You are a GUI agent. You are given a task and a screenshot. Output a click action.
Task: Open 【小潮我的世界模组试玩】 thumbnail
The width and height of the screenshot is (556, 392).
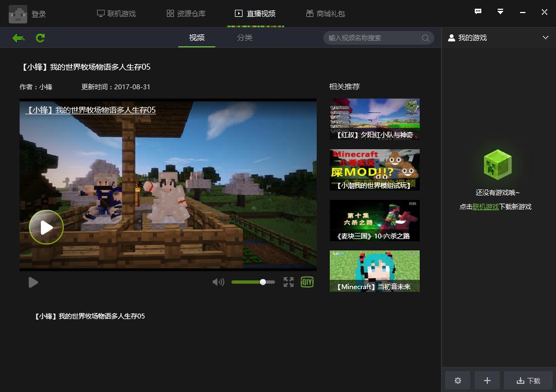click(374, 170)
